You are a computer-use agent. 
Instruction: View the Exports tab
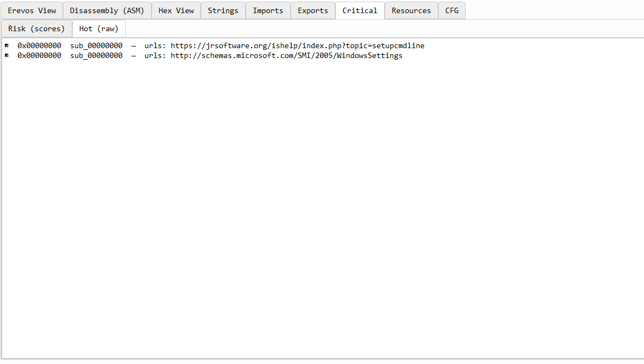click(313, 10)
